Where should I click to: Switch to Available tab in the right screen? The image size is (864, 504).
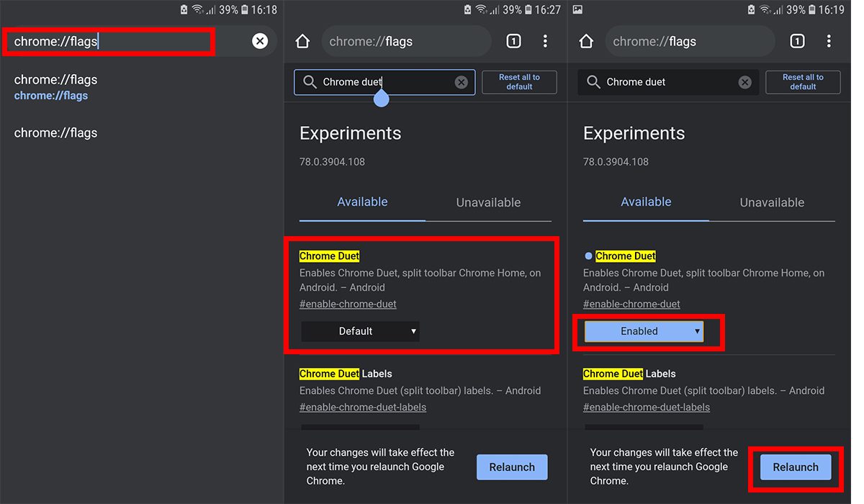[x=646, y=202]
